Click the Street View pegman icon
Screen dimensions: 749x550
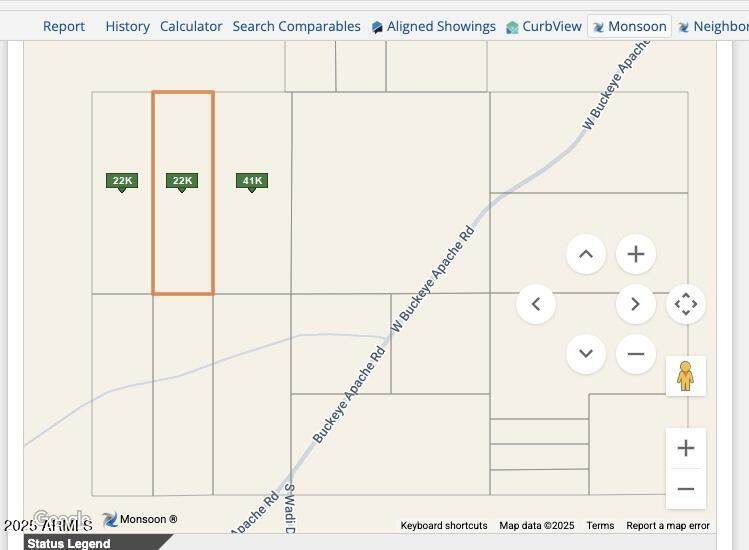pos(685,376)
